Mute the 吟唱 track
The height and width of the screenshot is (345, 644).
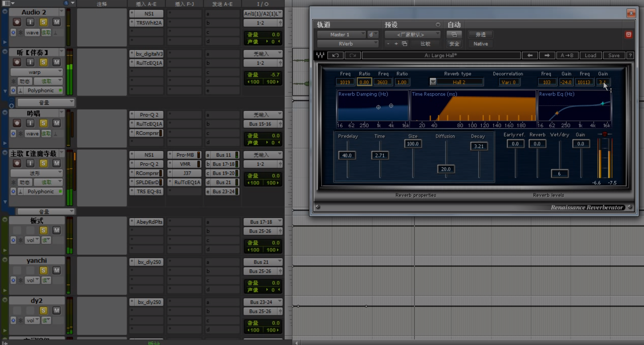coord(56,123)
